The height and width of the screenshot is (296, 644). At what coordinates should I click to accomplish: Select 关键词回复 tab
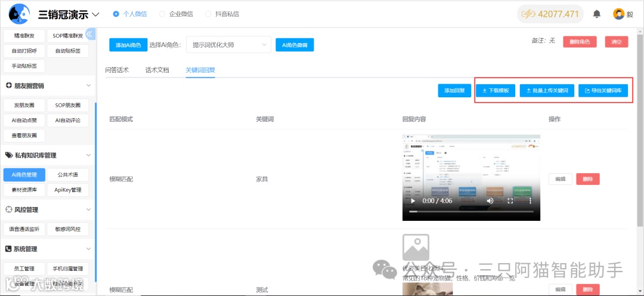click(x=200, y=70)
